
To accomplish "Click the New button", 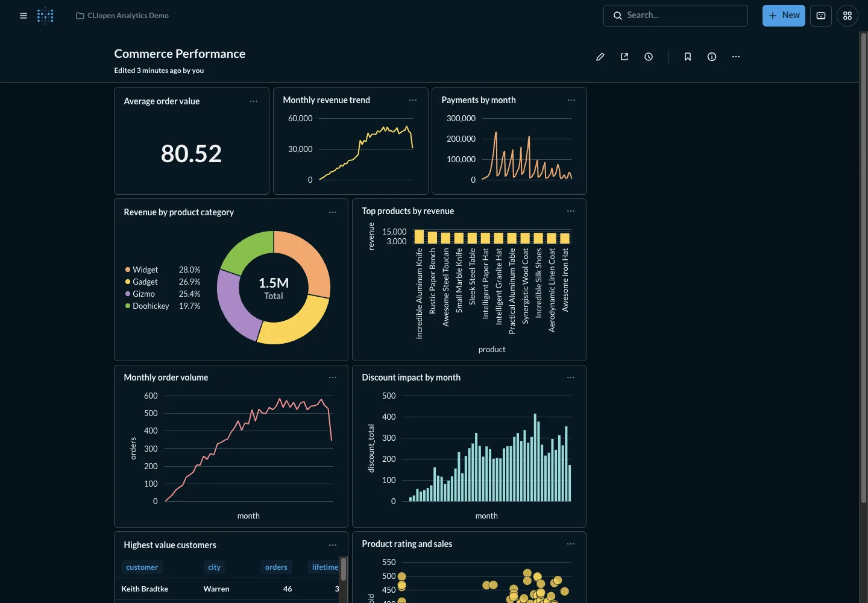I will tap(784, 16).
